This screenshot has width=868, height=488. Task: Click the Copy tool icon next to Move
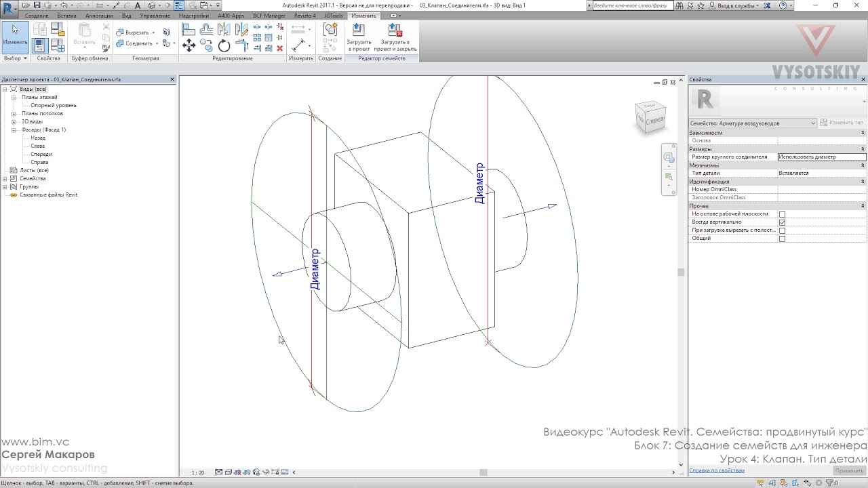(x=207, y=45)
